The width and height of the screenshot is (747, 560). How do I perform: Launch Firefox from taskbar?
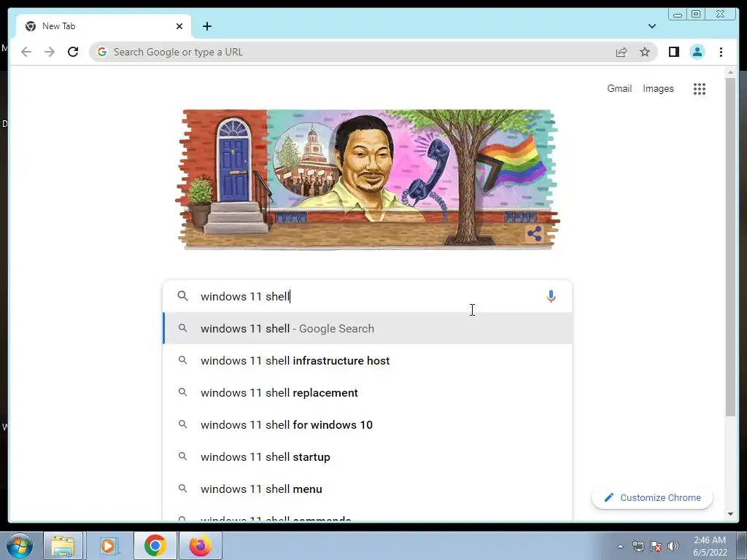coord(200,545)
